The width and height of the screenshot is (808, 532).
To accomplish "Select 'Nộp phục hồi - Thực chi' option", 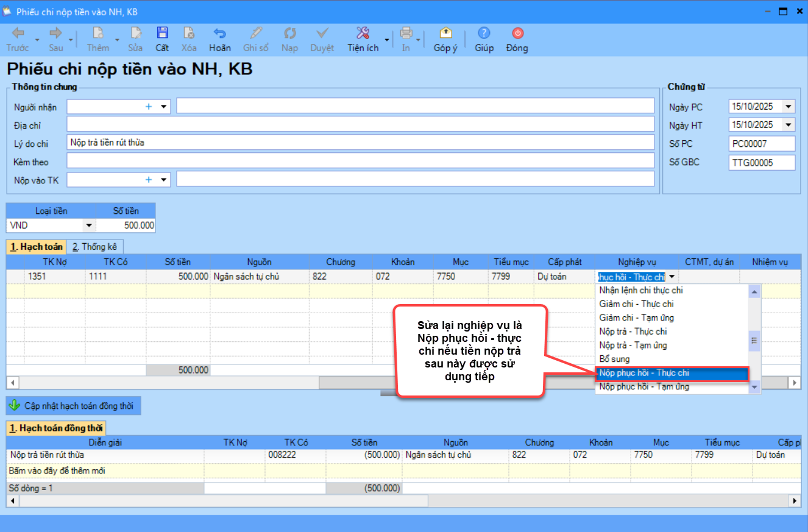I will (x=670, y=373).
